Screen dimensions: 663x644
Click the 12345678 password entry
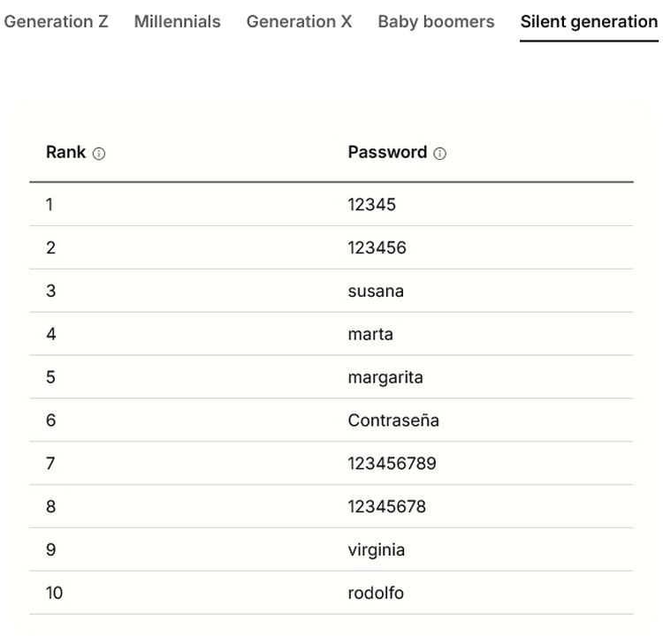click(x=386, y=506)
